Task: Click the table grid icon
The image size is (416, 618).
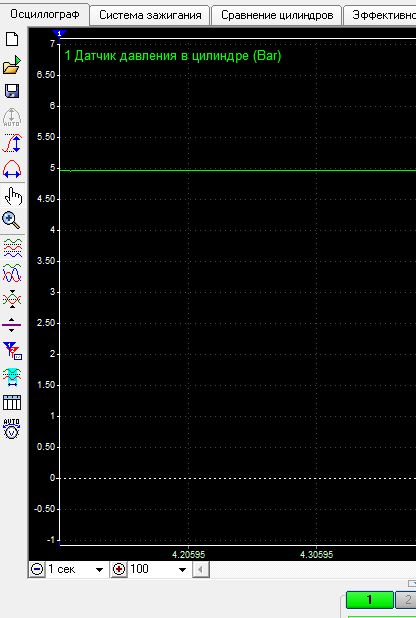Action: [x=12, y=402]
